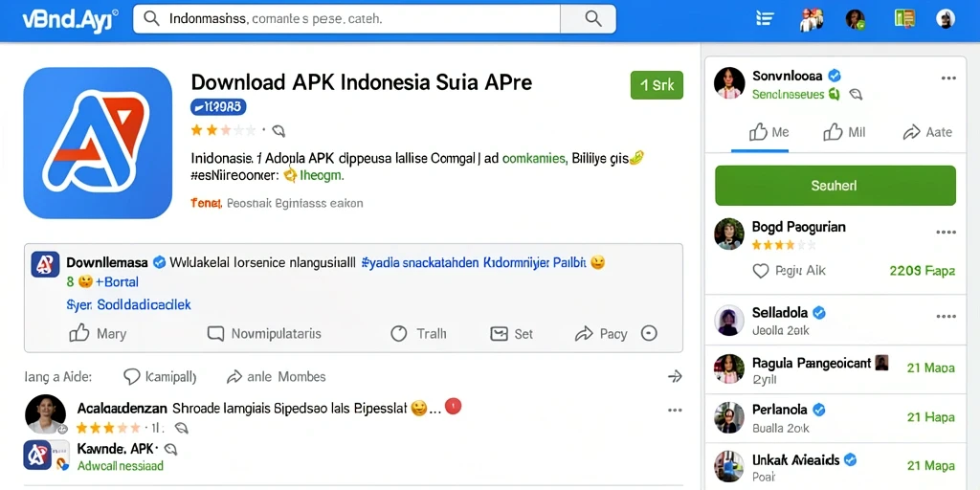
Task: Open Acalaadenzan reviewer avatar
Action: click(x=45, y=413)
